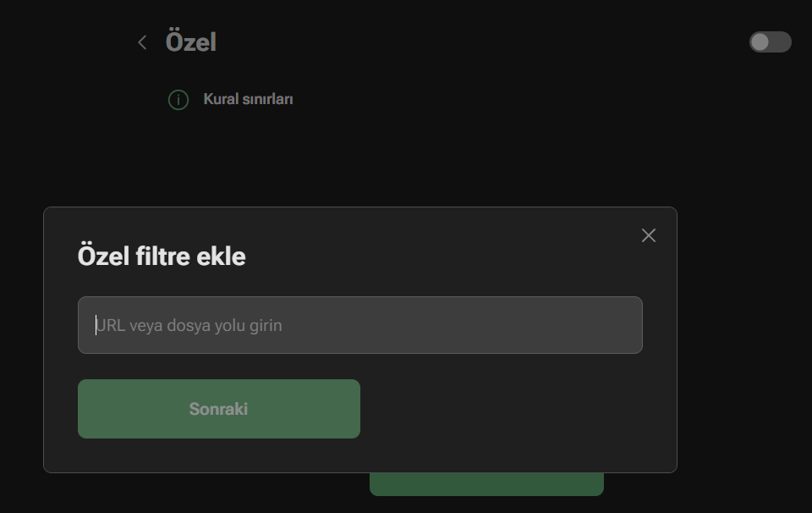This screenshot has width=812, height=513.
Task: Dismiss the dialog with the X icon
Action: pyautogui.click(x=649, y=235)
